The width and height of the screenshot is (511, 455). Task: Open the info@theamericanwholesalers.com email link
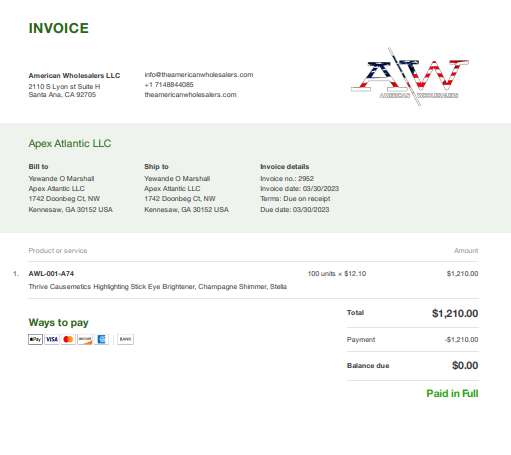pos(199,75)
